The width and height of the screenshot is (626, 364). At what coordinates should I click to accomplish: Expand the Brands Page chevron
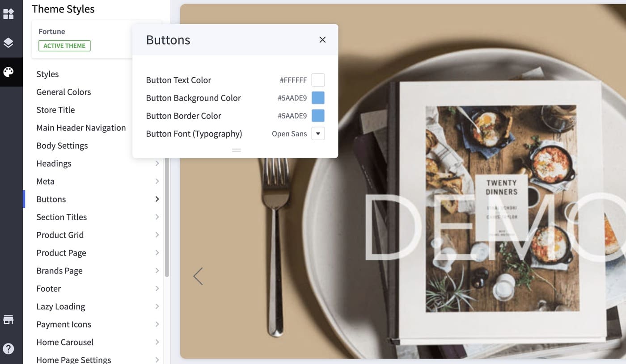pos(157,271)
